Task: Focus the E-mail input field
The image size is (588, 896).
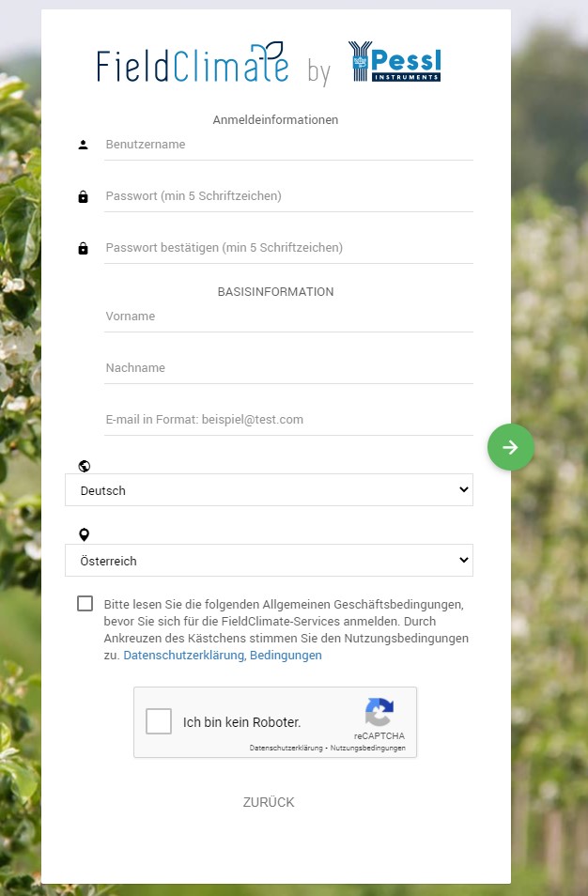Action: [x=288, y=420]
